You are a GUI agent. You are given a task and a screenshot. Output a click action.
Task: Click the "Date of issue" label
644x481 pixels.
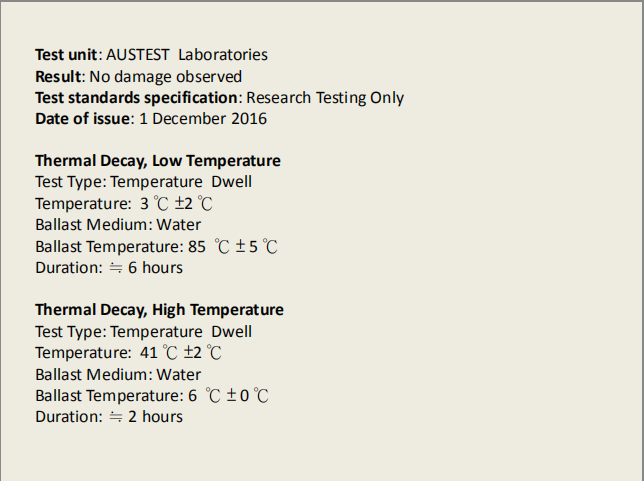point(83,119)
